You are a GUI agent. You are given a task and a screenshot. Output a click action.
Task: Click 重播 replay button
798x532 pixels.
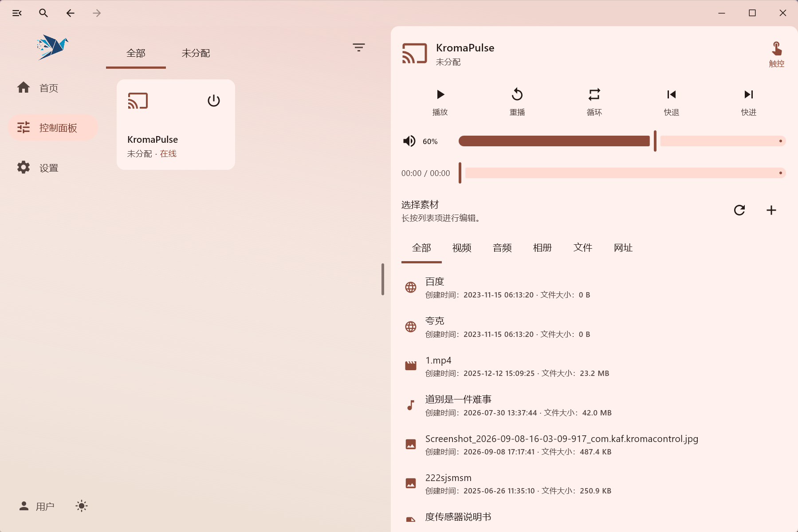517,102
